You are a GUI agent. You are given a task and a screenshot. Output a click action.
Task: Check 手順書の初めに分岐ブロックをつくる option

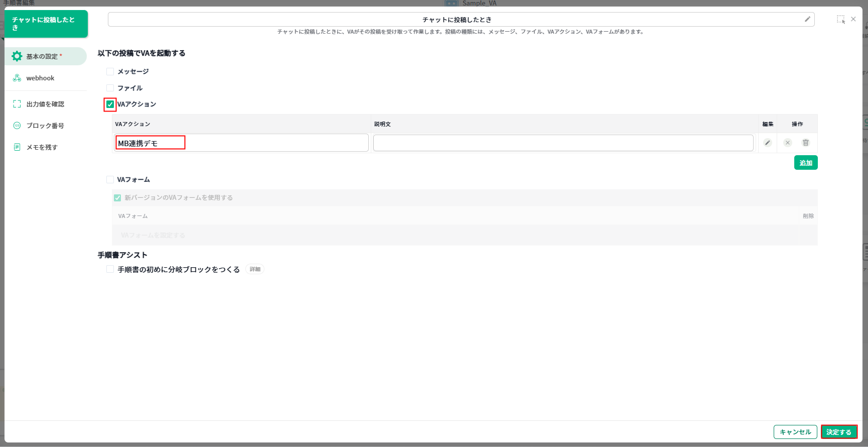110,269
